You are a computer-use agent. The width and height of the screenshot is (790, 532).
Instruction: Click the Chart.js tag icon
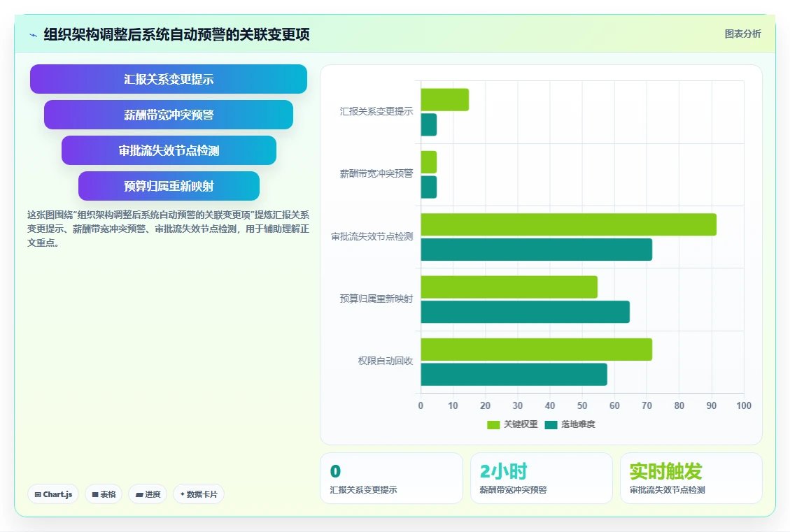click(38, 495)
